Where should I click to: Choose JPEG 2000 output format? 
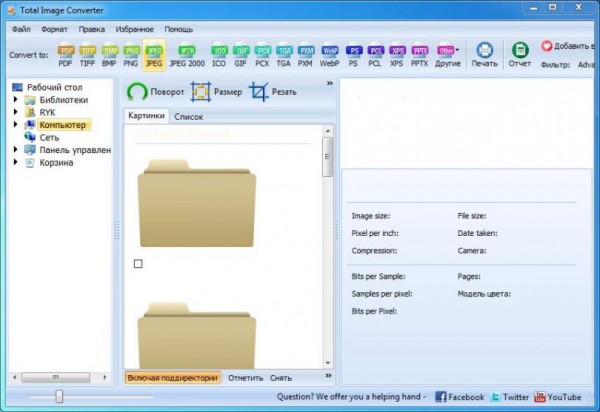[187, 55]
